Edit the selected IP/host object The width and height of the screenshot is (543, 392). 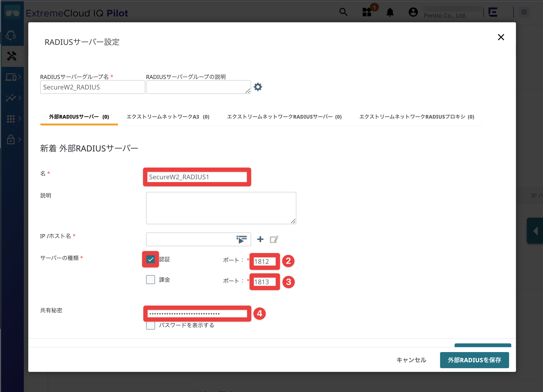point(274,239)
